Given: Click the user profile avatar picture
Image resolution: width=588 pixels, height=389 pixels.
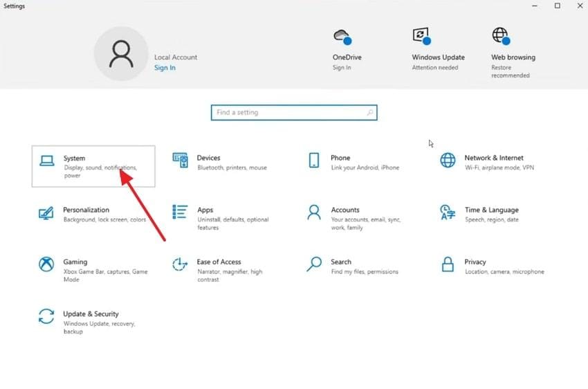Looking at the screenshot, I should click(121, 54).
